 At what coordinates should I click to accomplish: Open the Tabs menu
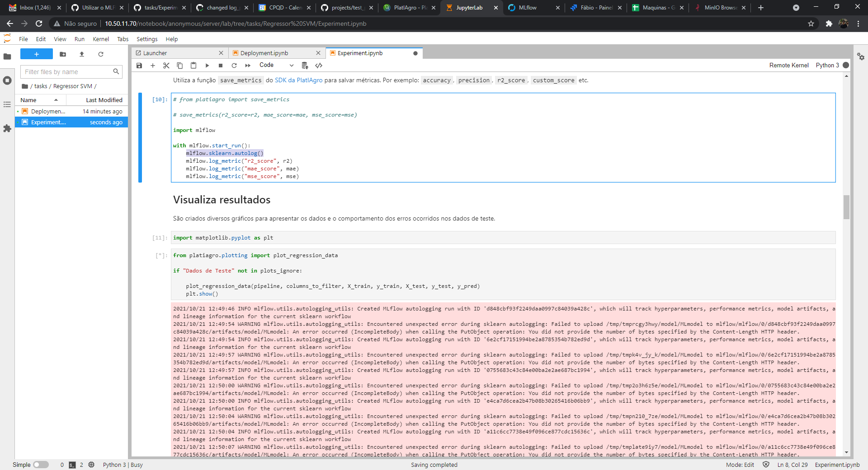[x=123, y=39]
